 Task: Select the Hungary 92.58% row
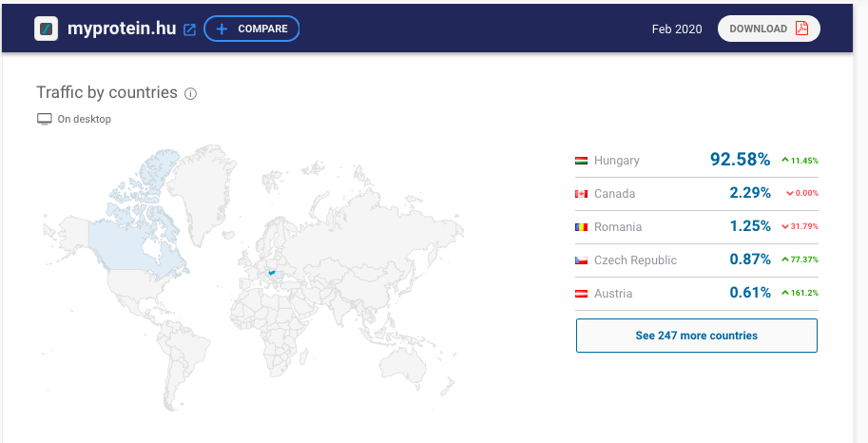[x=696, y=161]
